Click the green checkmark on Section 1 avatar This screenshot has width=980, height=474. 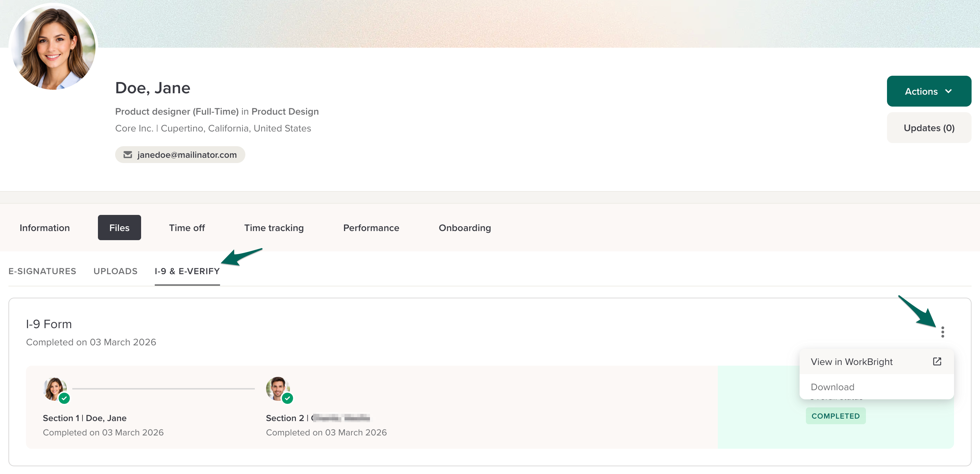(x=64, y=398)
